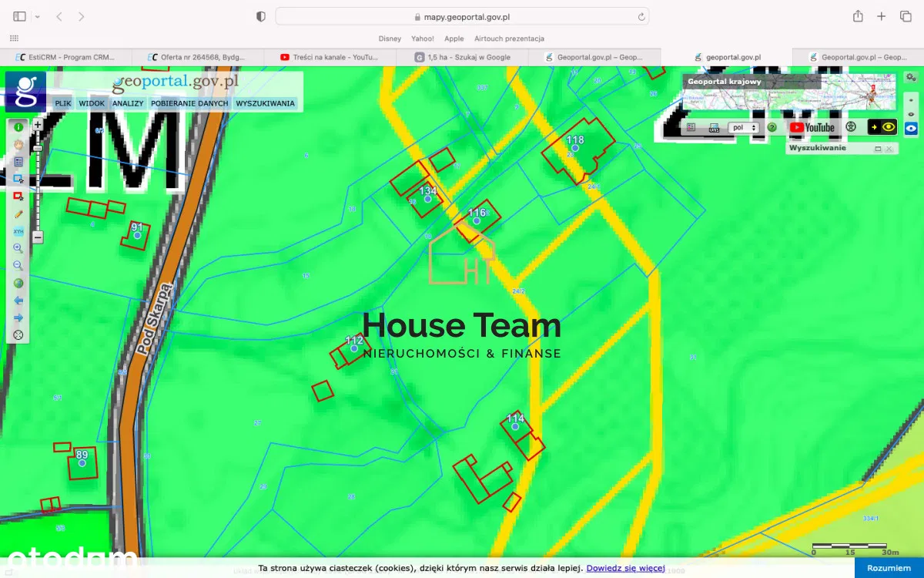This screenshot has height=578, width=924.
Task: Open the WIDOK menu
Action: (x=92, y=103)
